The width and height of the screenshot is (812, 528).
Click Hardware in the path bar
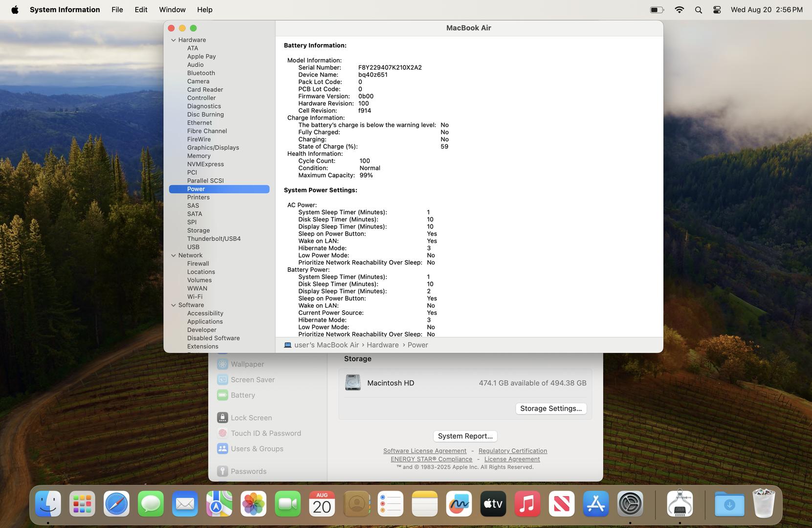click(x=382, y=345)
